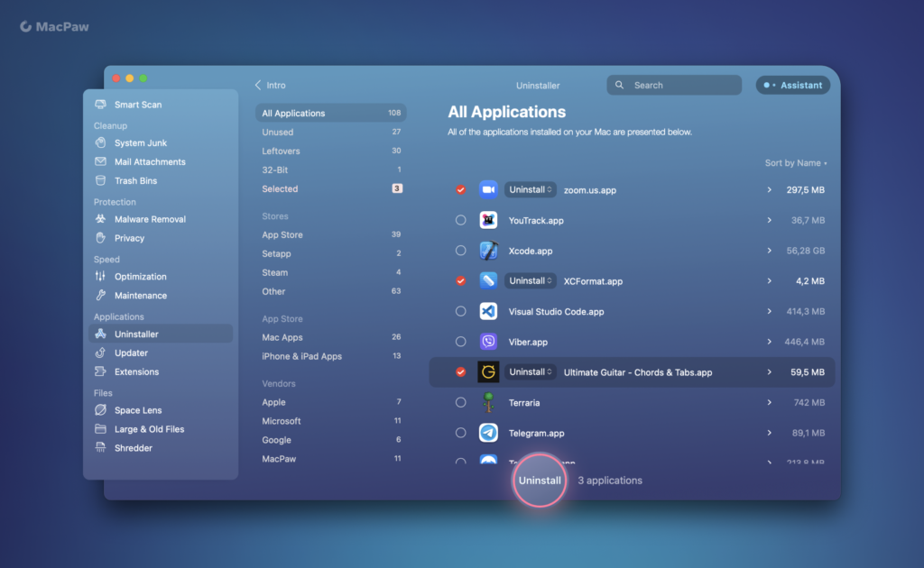Check the Visual Studio Code.app checkbox

click(461, 311)
